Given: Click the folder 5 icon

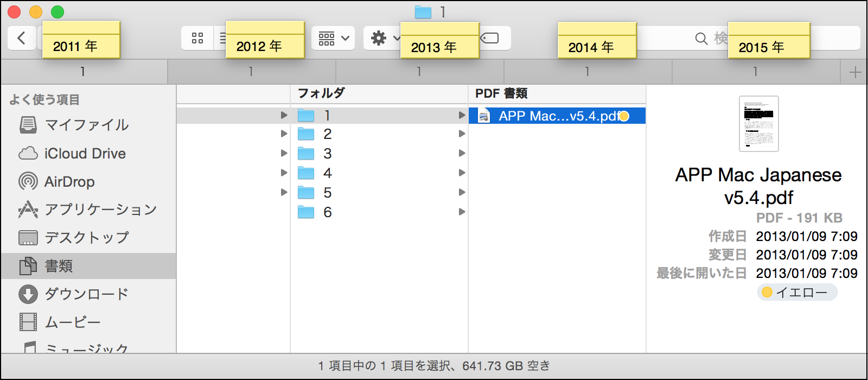Looking at the screenshot, I should coord(306,193).
